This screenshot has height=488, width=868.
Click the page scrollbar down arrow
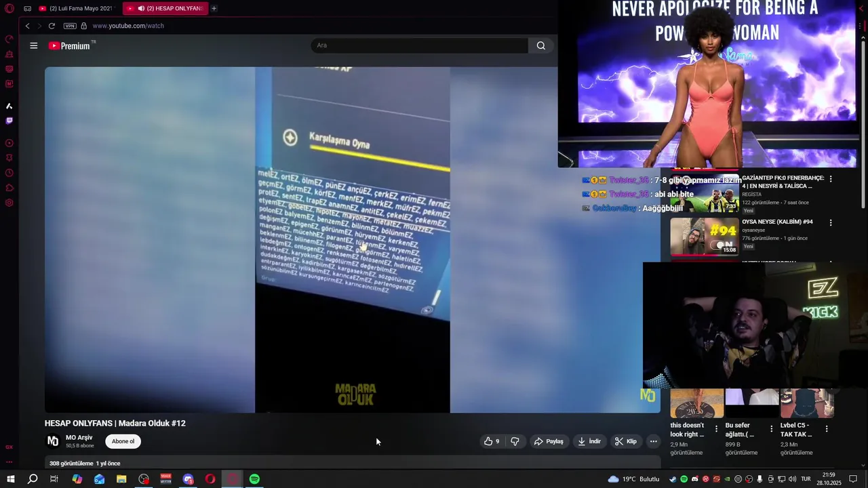coord(863,465)
